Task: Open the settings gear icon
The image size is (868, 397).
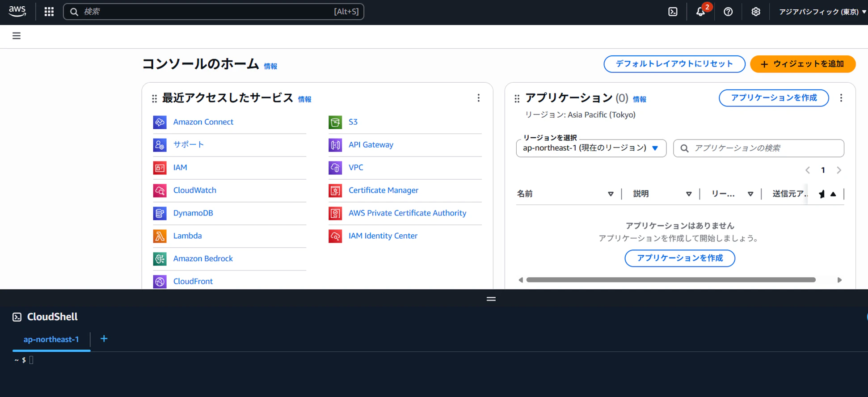Action: tap(755, 12)
